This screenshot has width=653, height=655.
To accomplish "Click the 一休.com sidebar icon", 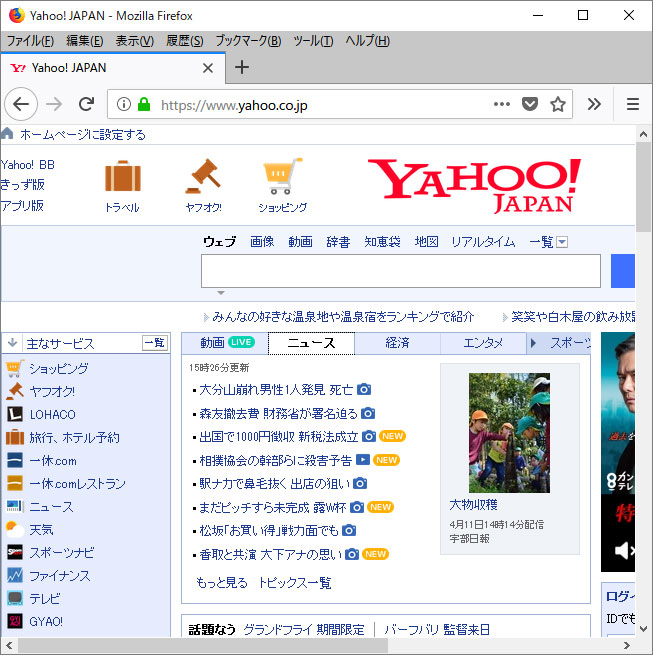I will coord(15,460).
